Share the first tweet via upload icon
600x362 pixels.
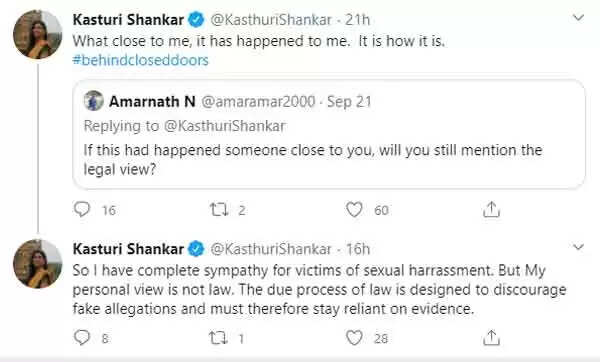(x=491, y=209)
